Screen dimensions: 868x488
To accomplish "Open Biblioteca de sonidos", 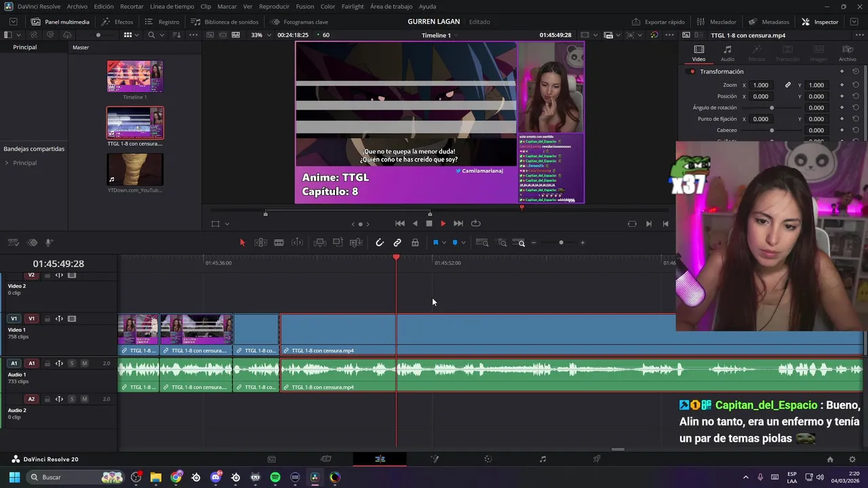I will (224, 22).
